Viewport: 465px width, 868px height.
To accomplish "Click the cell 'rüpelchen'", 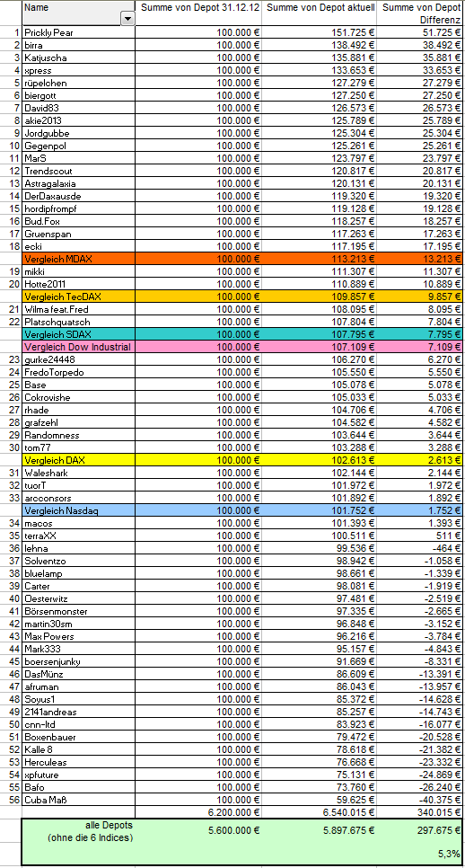I will tap(78, 83).
